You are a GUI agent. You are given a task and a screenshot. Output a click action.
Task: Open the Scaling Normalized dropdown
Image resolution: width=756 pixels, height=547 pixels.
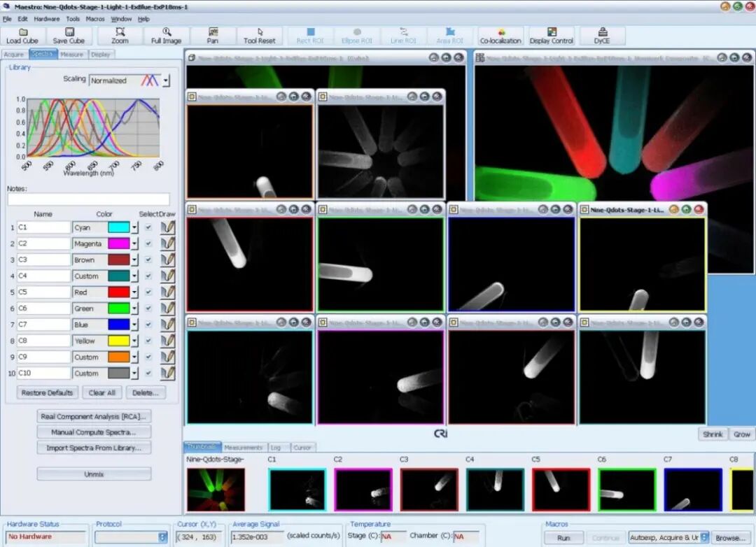pos(166,80)
